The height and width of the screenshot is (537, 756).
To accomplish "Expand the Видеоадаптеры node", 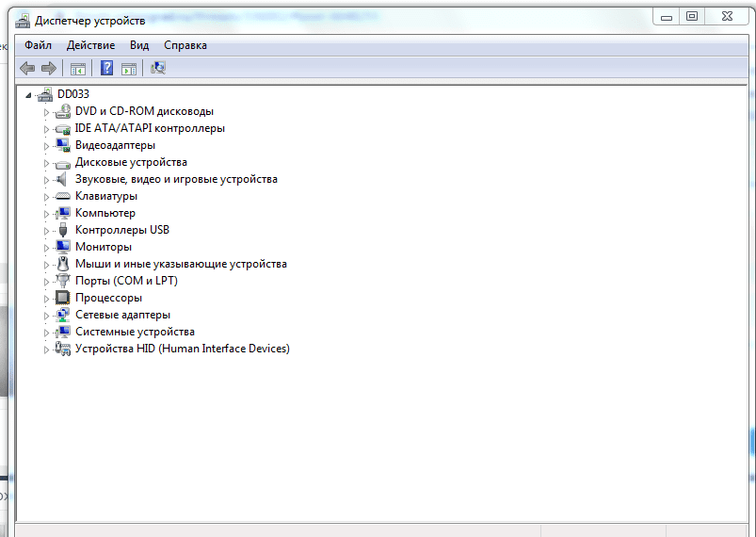I will pos(46,146).
